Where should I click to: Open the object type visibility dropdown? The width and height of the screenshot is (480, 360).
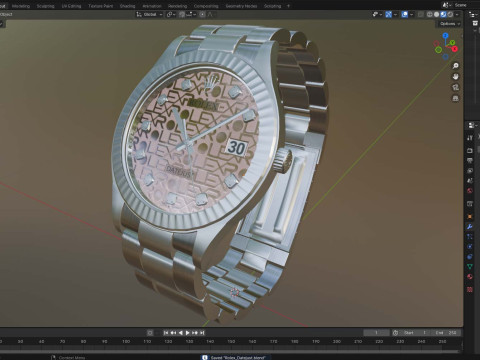point(377,14)
